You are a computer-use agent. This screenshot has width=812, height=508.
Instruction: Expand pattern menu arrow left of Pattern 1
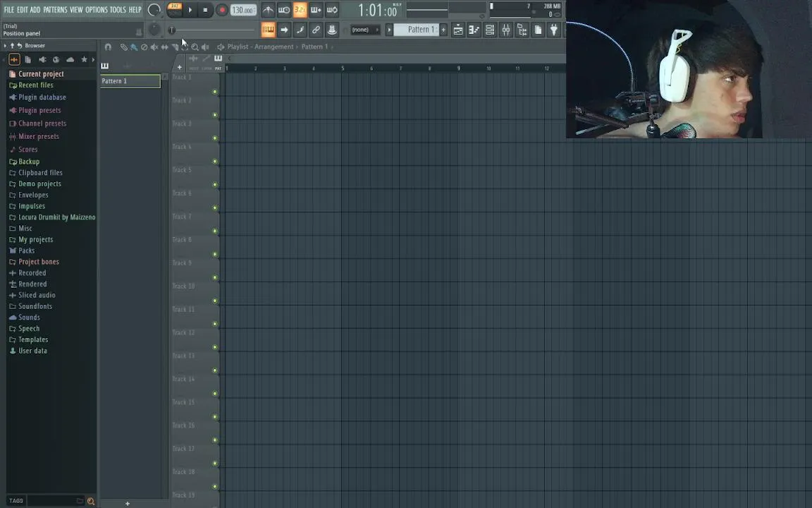coord(389,30)
